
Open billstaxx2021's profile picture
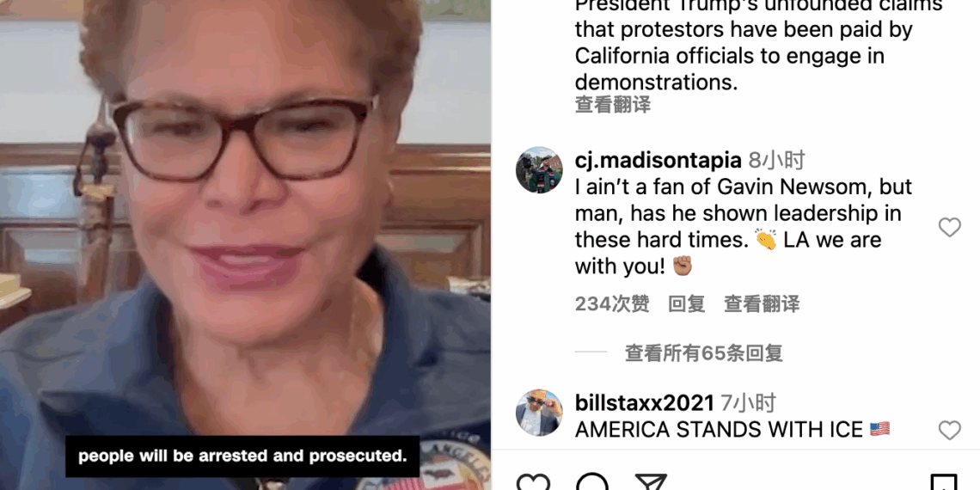539,413
